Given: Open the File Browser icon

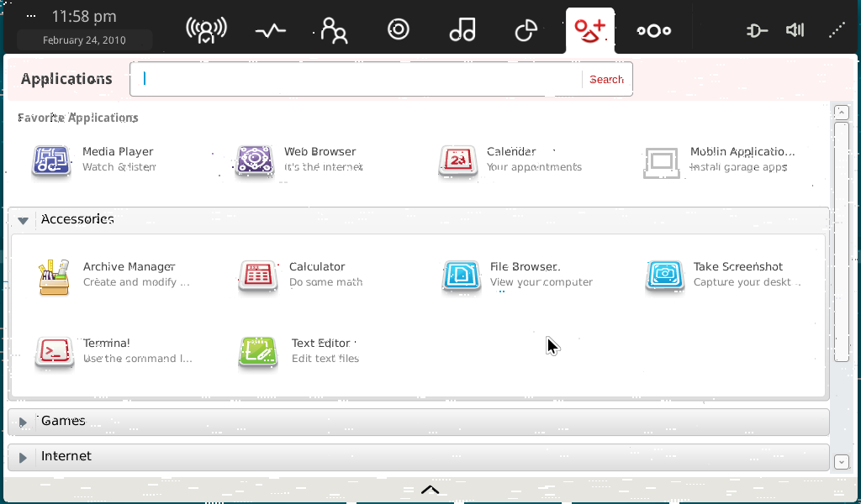Looking at the screenshot, I should point(461,276).
